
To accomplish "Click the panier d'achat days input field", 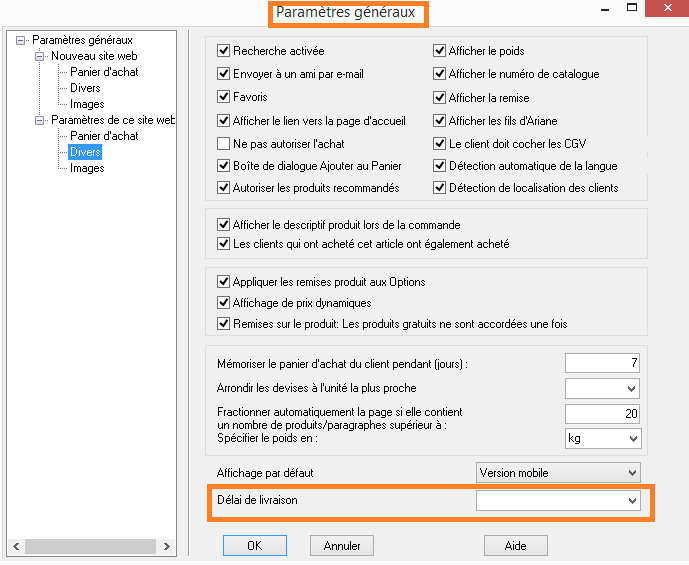I will (602, 363).
